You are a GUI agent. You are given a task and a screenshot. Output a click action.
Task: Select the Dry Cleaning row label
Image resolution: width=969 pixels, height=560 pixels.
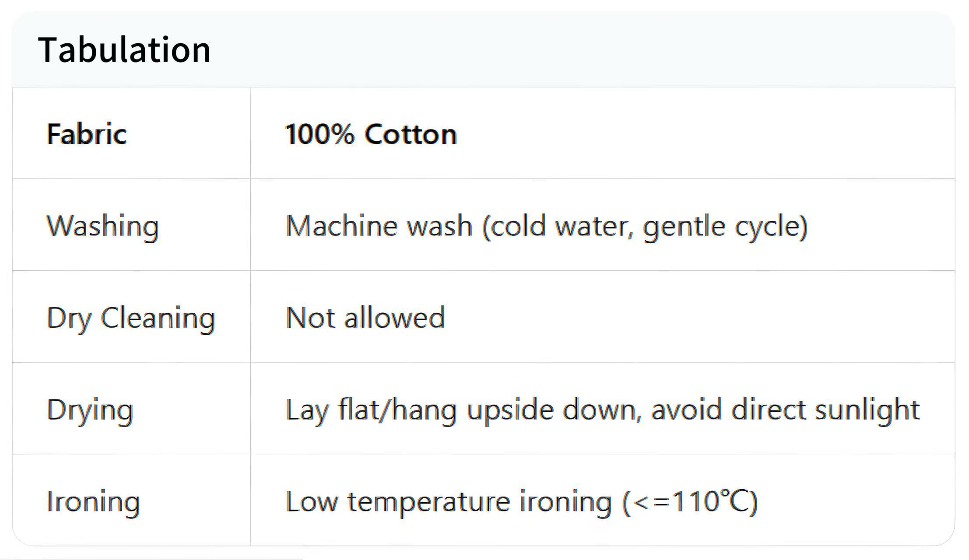[130, 318]
